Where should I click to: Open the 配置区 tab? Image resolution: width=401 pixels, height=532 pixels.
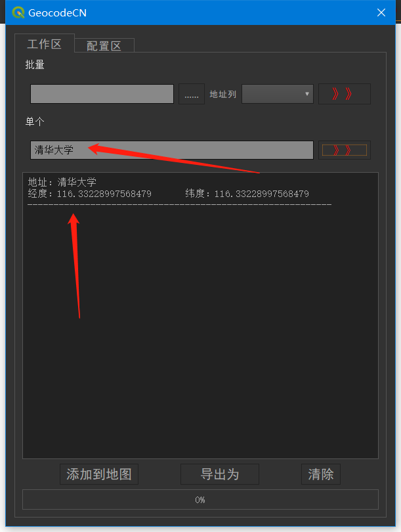pos(104,45)
